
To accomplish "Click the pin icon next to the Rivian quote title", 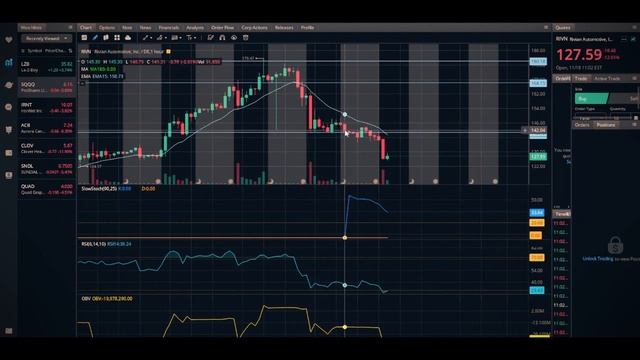I will pos(633,39).
